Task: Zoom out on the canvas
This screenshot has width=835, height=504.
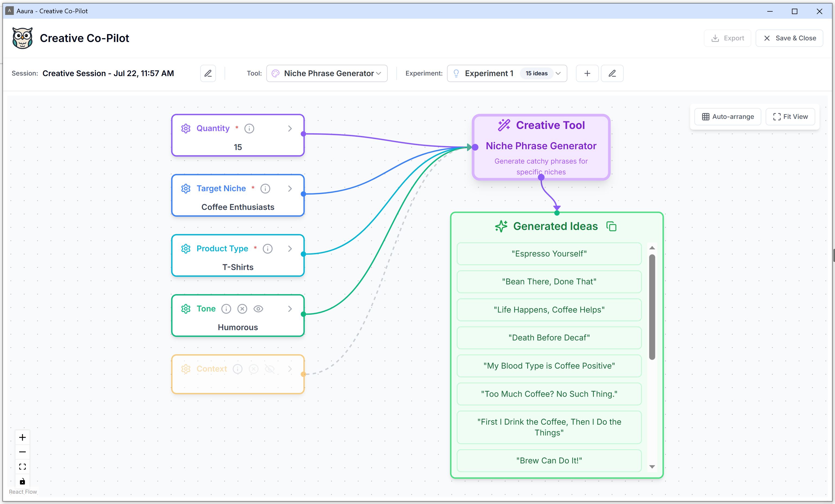Action: pos(22,452)
